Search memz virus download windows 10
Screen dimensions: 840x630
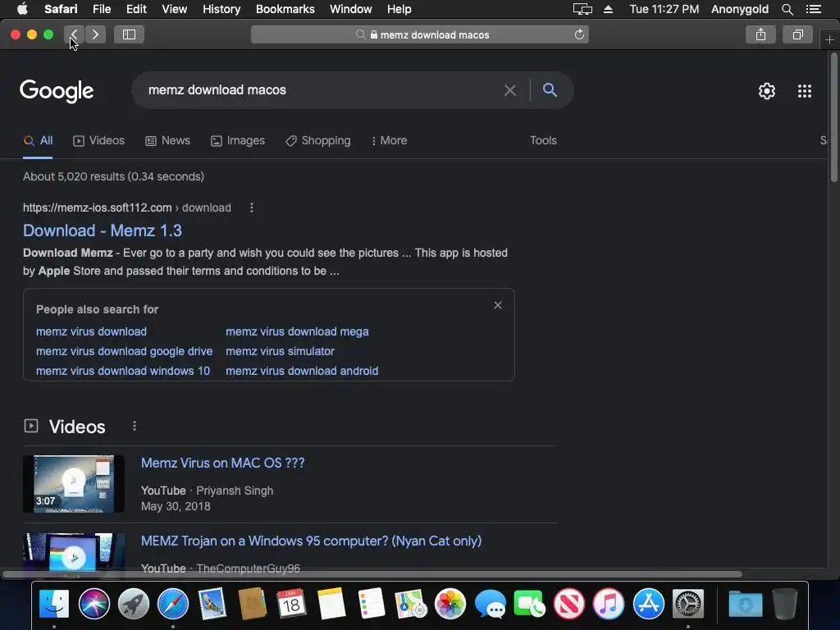click(x=123, y=371)
